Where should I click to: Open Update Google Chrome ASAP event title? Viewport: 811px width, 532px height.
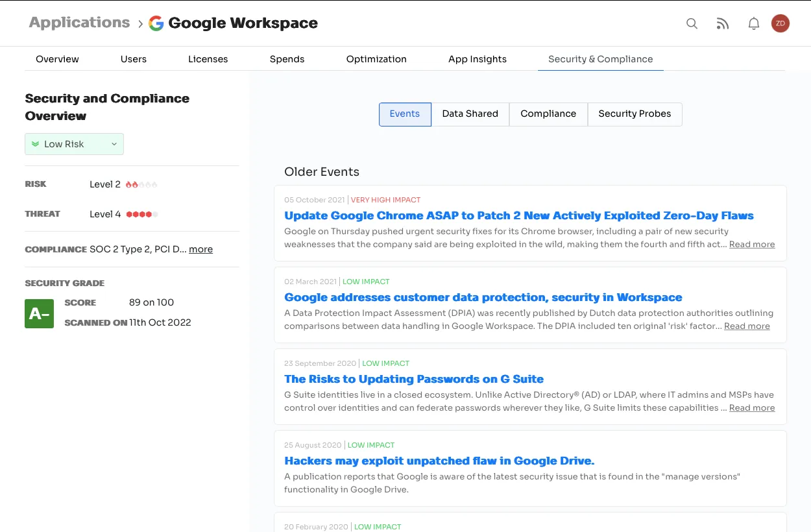(519, 215)
